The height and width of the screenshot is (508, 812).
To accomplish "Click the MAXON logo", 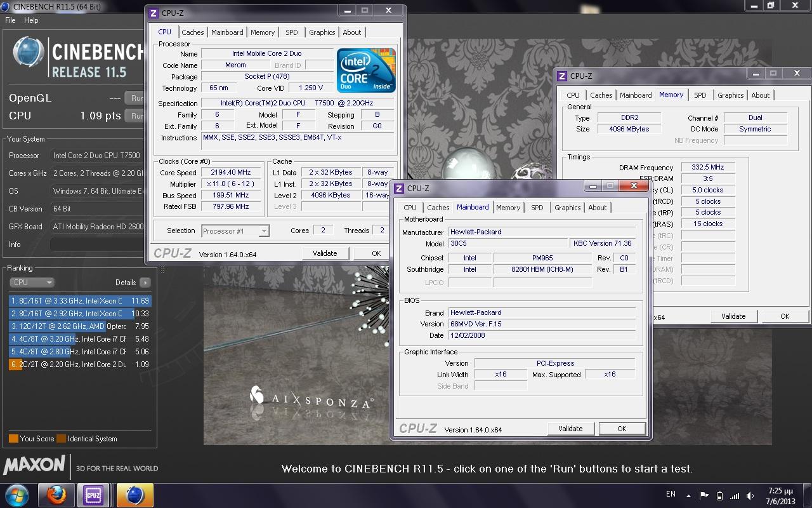I will (x=34, y=466).
